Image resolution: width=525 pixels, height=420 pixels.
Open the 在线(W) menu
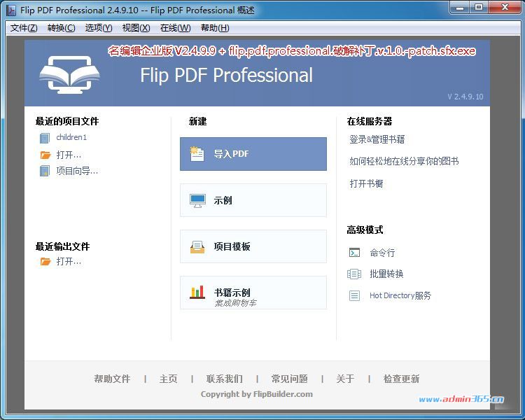[x=175, y=28]
